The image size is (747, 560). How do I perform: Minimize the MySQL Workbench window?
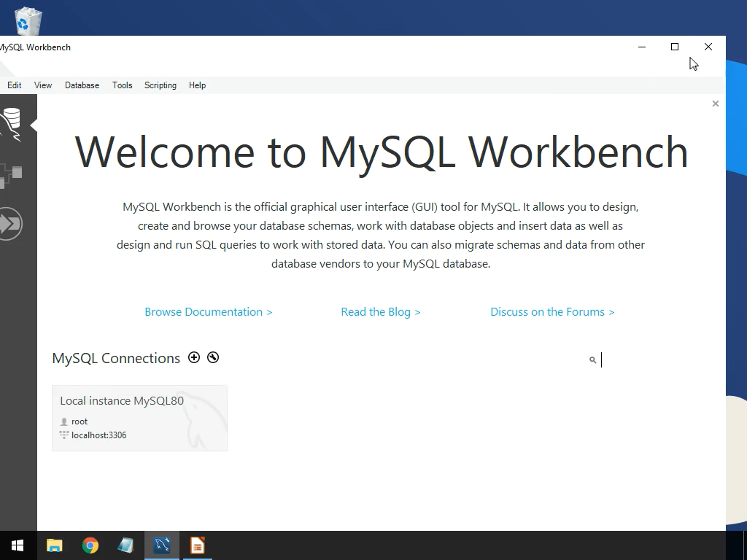point(642,47)
